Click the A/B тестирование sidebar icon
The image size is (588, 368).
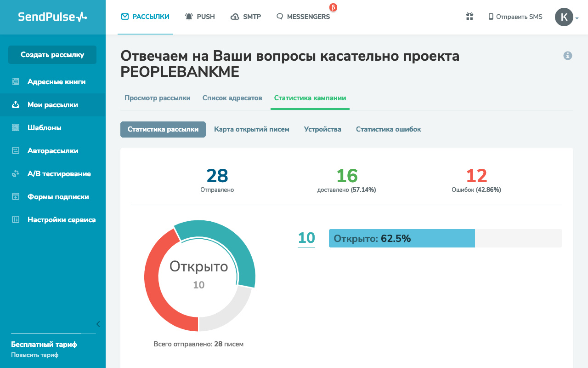coord(16,174)
